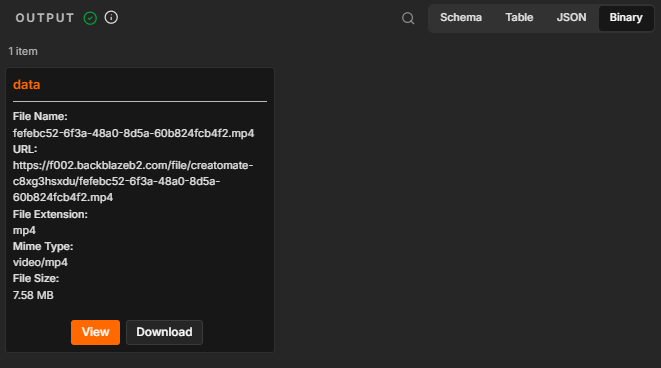This screenshot has height=368, width=661.
Task: Open the output info icon
Action: click(111, 18)
